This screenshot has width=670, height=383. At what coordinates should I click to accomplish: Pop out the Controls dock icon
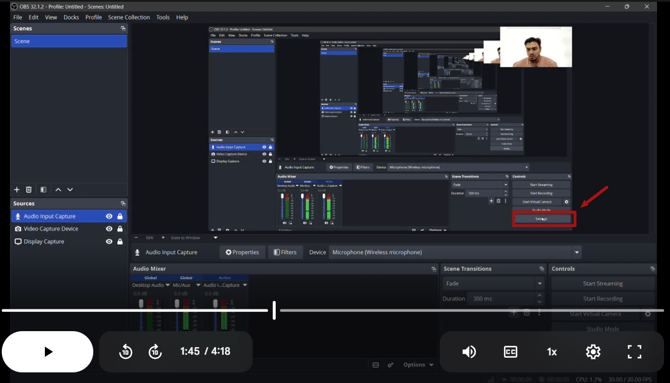pos(652,269)
